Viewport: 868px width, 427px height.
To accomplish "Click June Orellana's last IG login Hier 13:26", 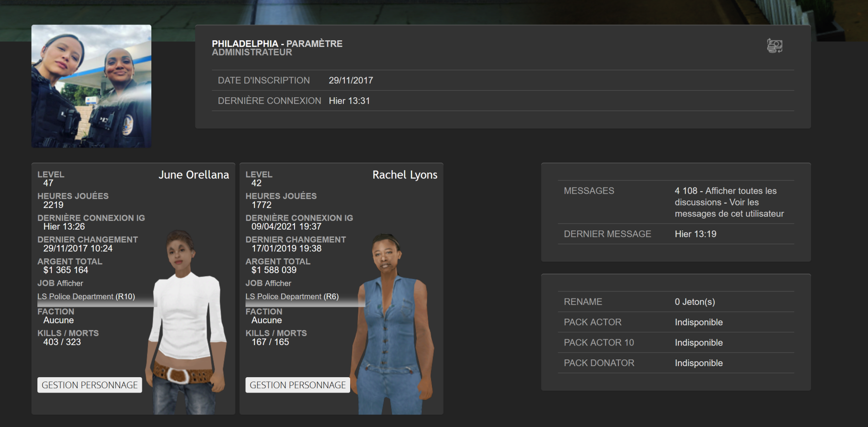I will (64, 227).
